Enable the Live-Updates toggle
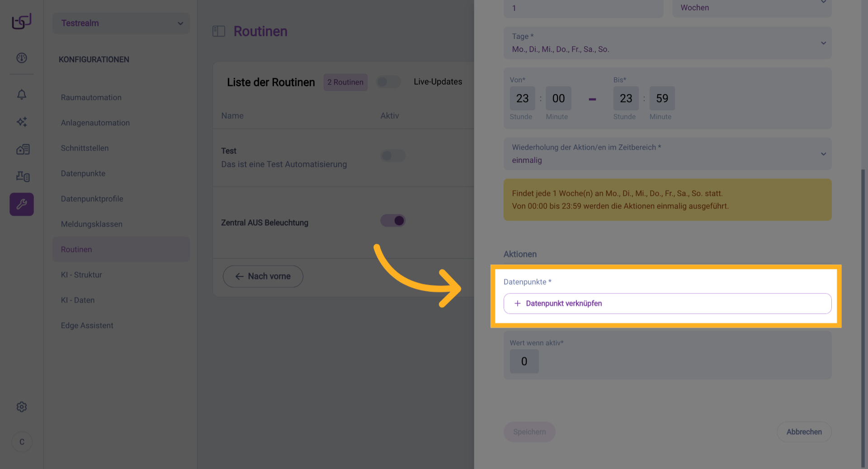The width and height of the screenshot is (868, 469). [x=388, y=82]
